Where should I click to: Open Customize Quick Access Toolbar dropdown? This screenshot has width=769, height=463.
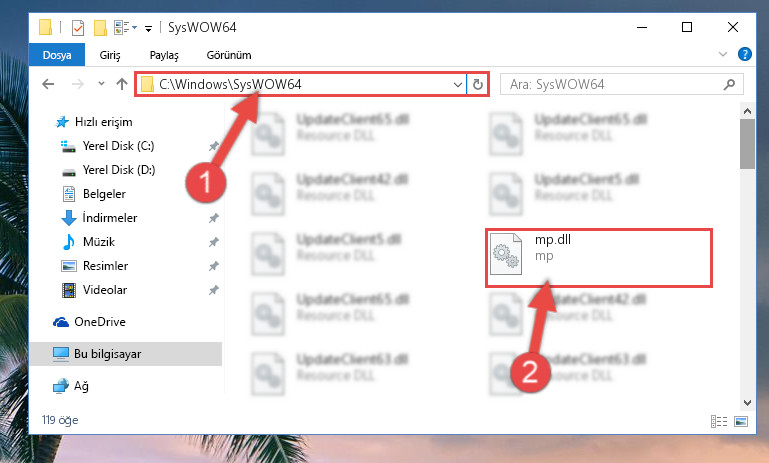pos(148,28)
